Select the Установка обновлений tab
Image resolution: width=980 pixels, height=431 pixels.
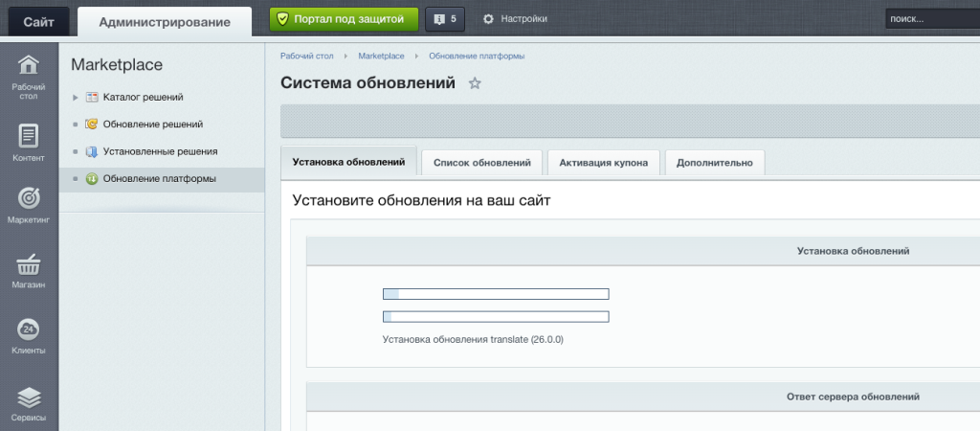click(348, 162)
